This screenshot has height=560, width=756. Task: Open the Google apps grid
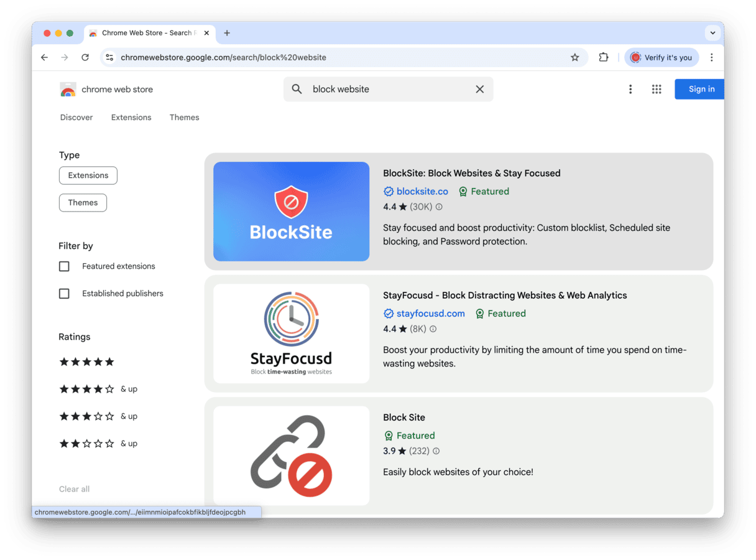657,89
